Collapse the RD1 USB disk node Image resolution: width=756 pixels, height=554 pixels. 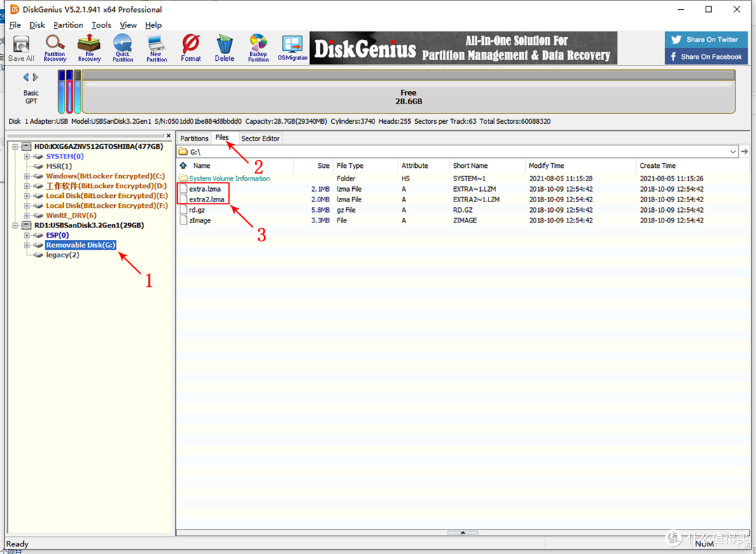(x=15, y=225)
